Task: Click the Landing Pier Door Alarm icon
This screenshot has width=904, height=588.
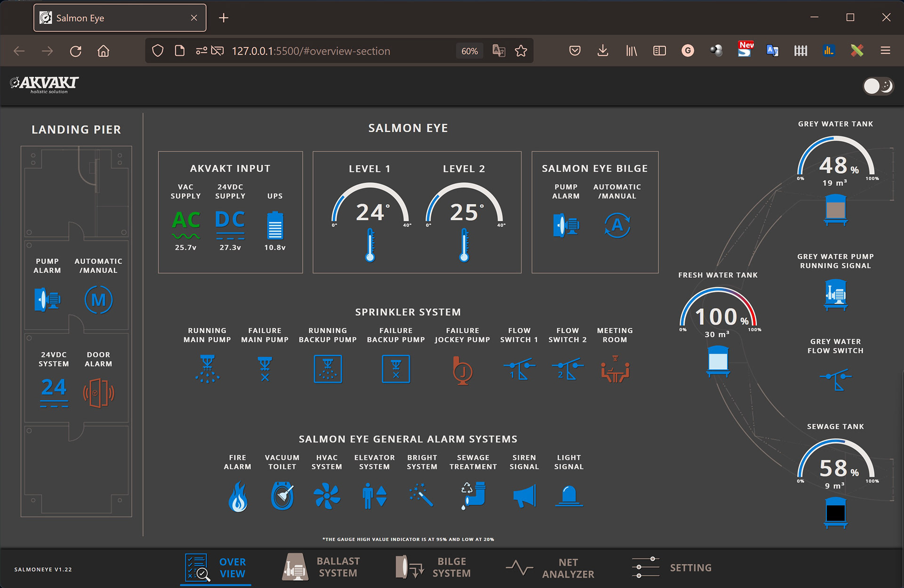Action: click(98, 393)
